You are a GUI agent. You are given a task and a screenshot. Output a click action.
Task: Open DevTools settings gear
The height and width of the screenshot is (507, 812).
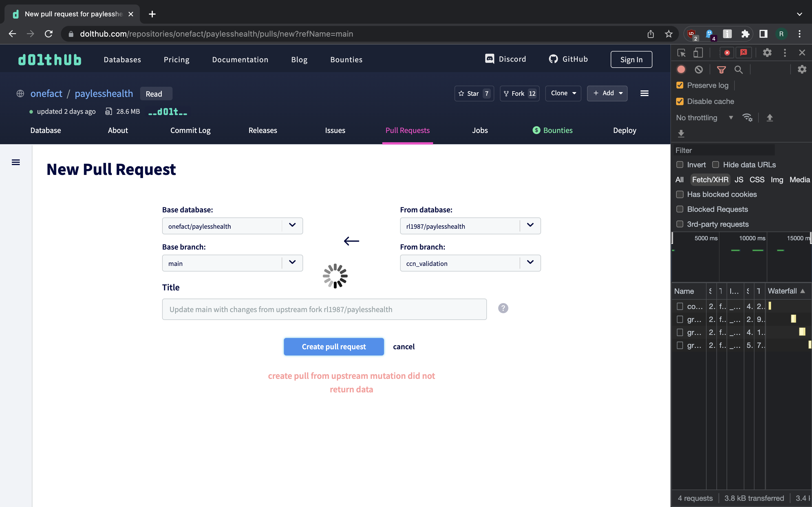tap(768, 53)
